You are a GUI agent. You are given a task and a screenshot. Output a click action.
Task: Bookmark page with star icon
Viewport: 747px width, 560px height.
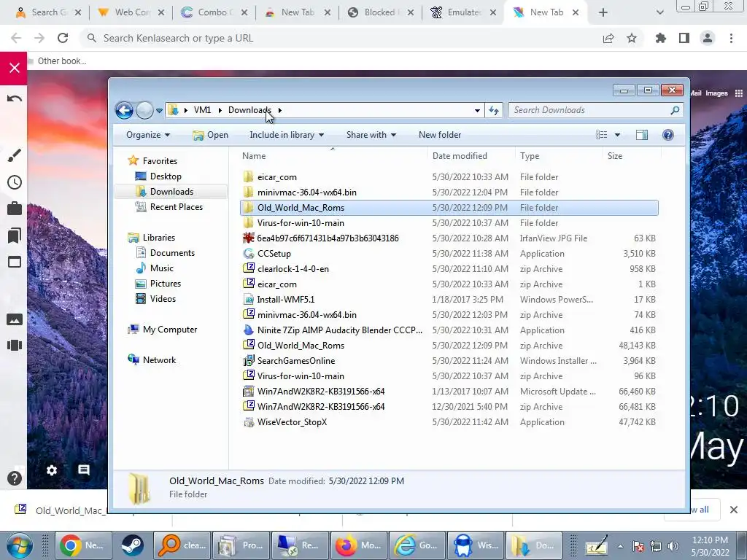click(632, 38)
